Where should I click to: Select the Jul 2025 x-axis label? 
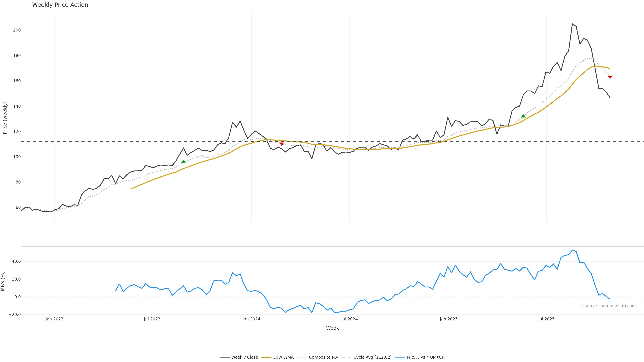coord(546,319)
